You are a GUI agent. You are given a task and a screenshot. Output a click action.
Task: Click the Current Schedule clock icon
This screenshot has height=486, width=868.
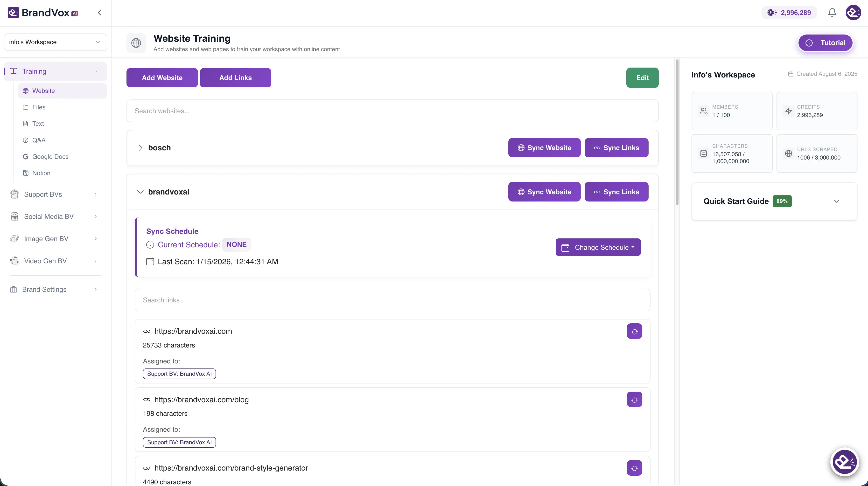tap(150, 245)
